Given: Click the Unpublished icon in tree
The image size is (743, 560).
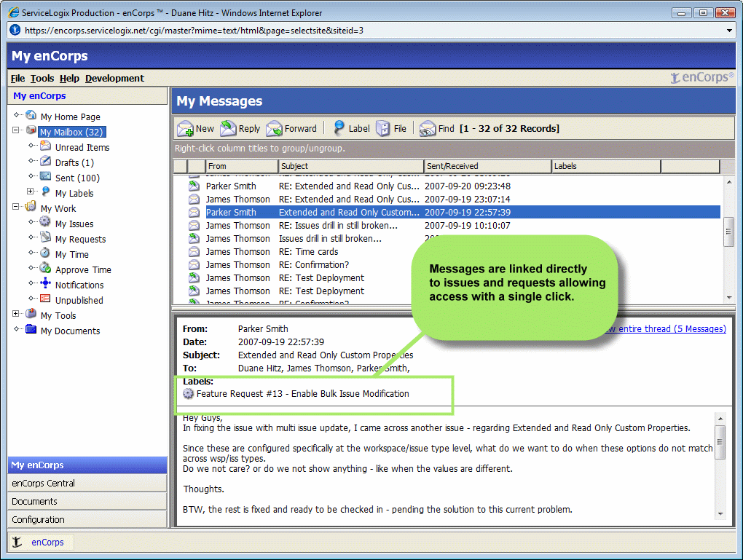Looking at the screenshot, I should [x=45, y=299].
